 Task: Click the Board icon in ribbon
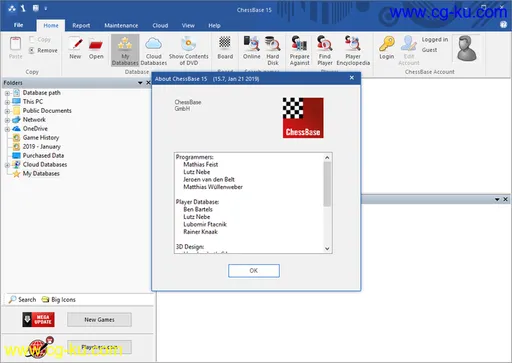coord(225,48)
